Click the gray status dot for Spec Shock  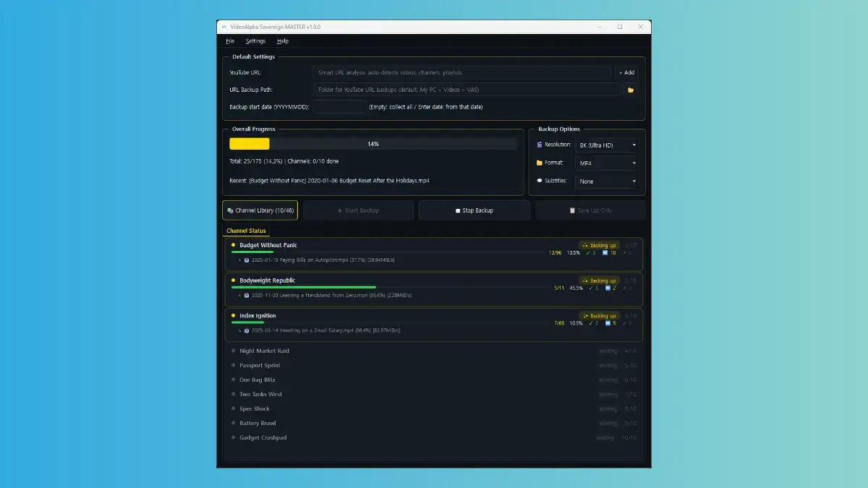point(233,408)
